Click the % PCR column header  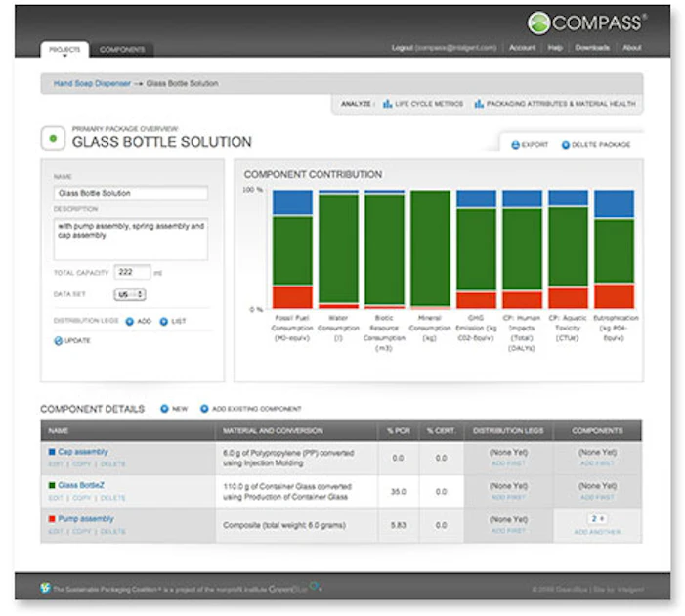[x=399, y=431]
